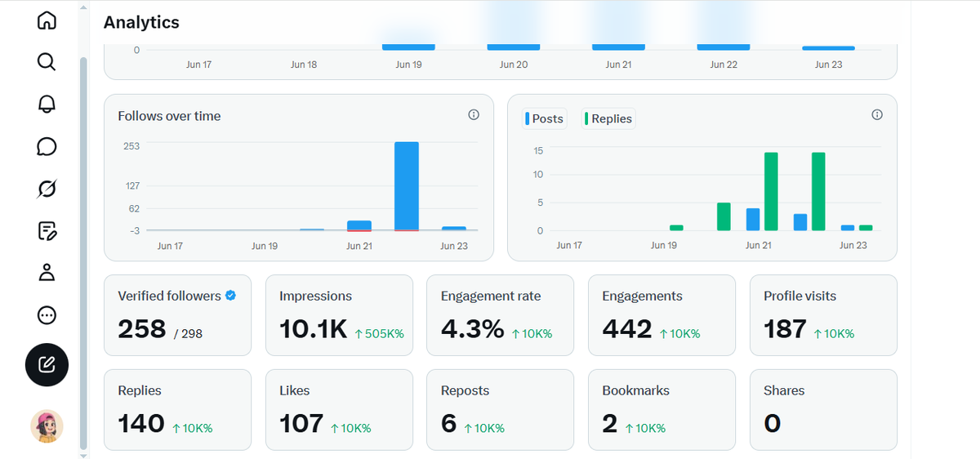Click the '↑505K%' change on Impressions
The width and height of the screenshot is (980, 459).
379,333
